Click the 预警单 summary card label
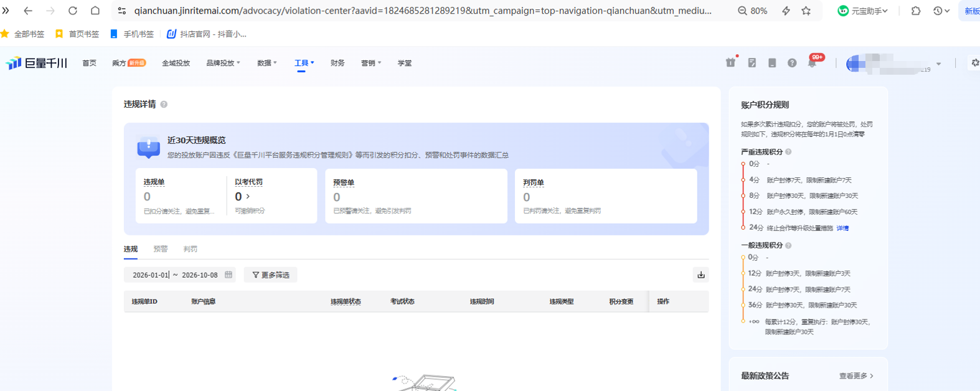980x391 pixels. 344,182
